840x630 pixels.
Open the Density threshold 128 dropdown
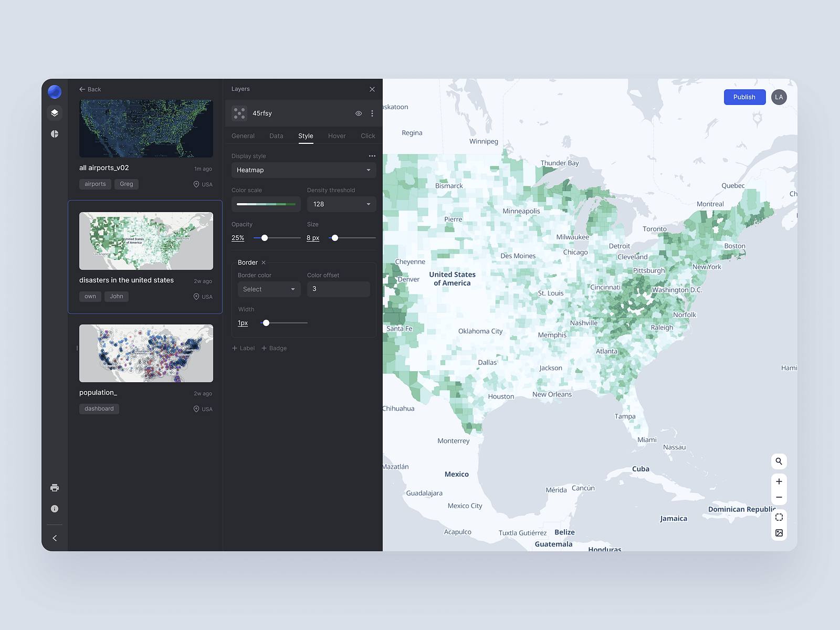point(341,204)
